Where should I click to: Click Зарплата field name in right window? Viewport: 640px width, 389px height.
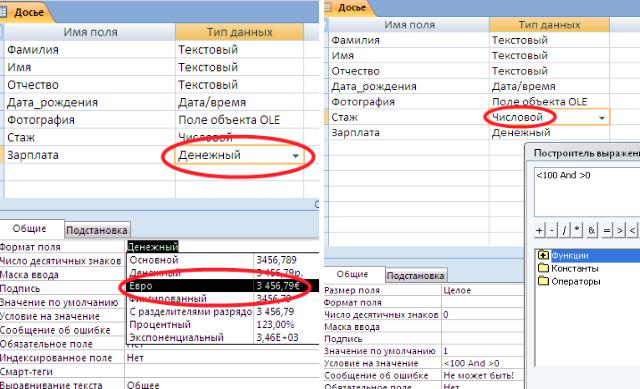[x=356, y=133]
